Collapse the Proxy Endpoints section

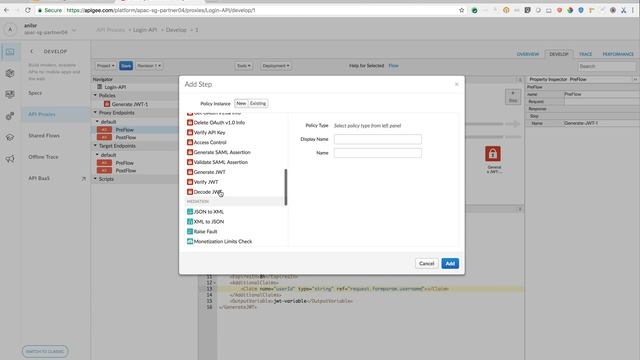96,112
